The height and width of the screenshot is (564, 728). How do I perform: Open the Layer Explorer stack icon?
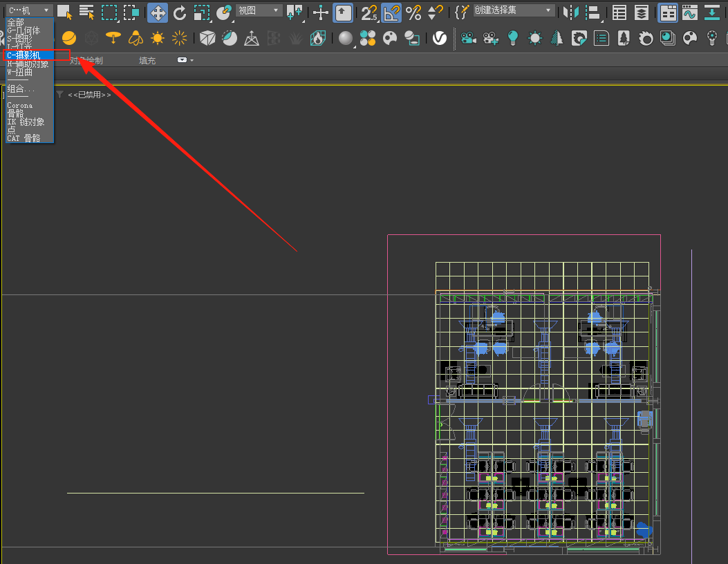(x=642, y=12)
